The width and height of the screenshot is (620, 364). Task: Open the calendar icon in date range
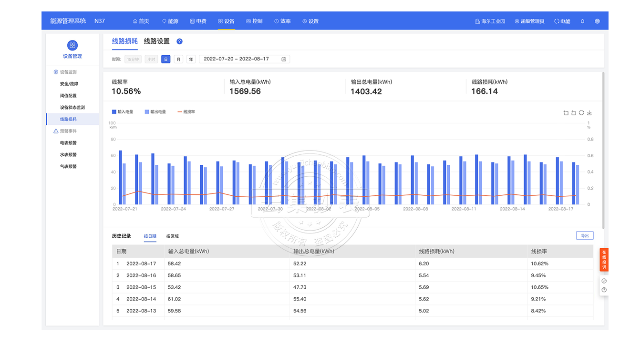point(284,59)
